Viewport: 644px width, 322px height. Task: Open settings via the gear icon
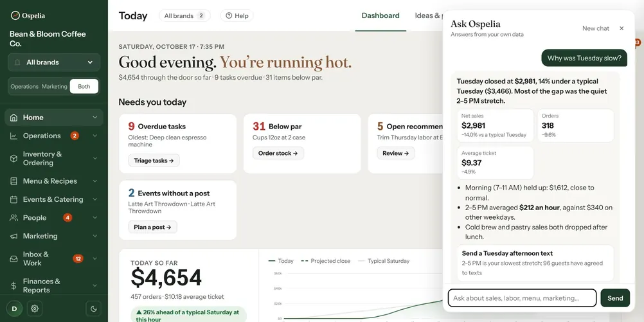[x=35, y=309]
